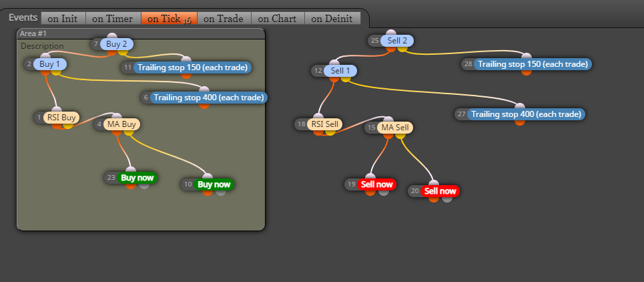Switch to the on Deinit tab
Screen dimensions: 644x282
(332, 19)
